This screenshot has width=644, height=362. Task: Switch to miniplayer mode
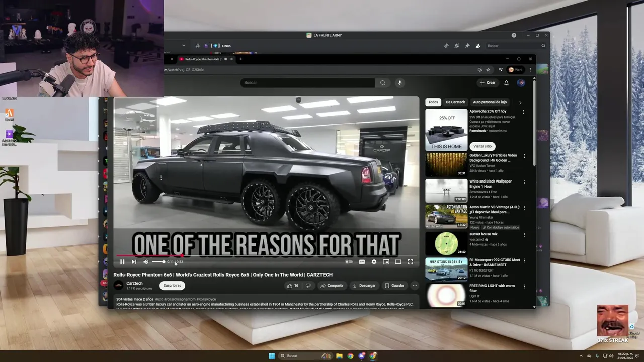(386, 262)
